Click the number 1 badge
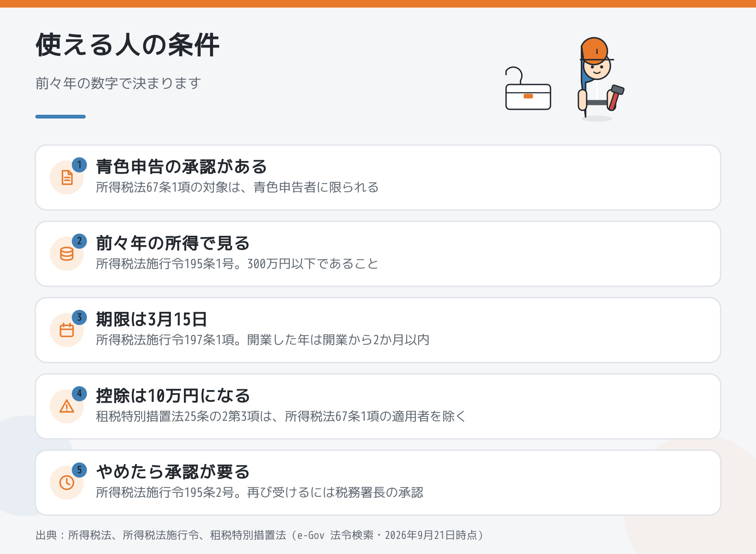Screen dimensions: 756x554 (79, 165)
